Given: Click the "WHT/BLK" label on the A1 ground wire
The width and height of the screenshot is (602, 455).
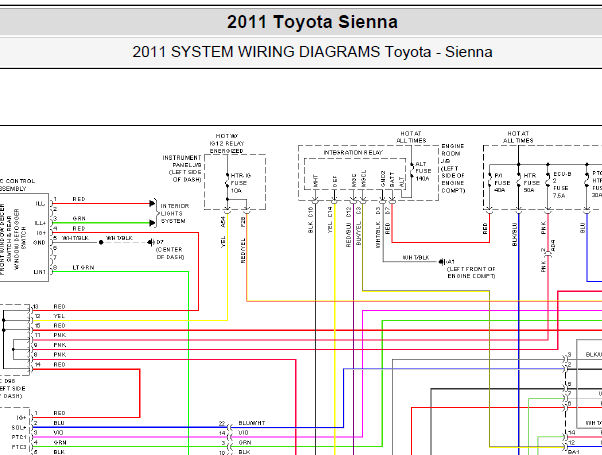Looking at the screenshot, I should pyautogui.click(x=416, y=258).
